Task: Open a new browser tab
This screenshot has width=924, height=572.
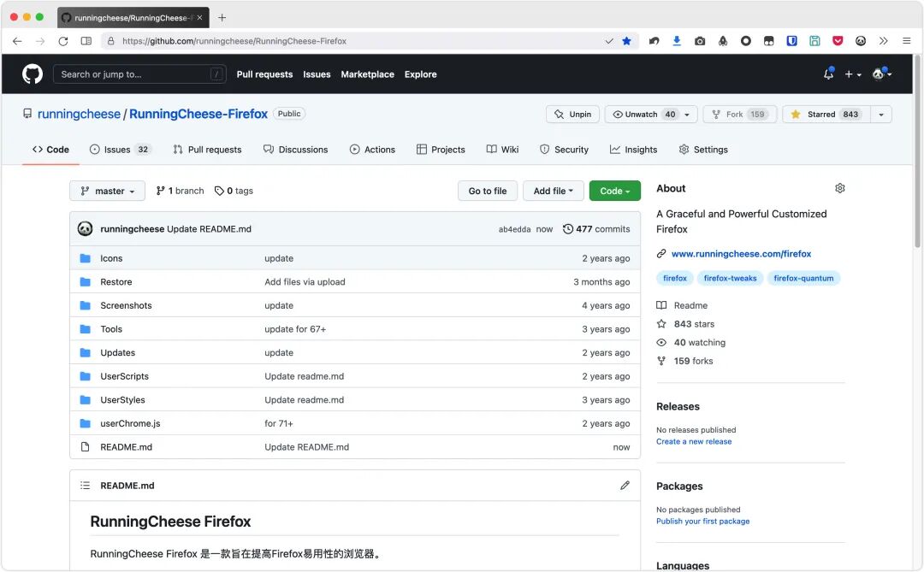Action: point(222,18)
